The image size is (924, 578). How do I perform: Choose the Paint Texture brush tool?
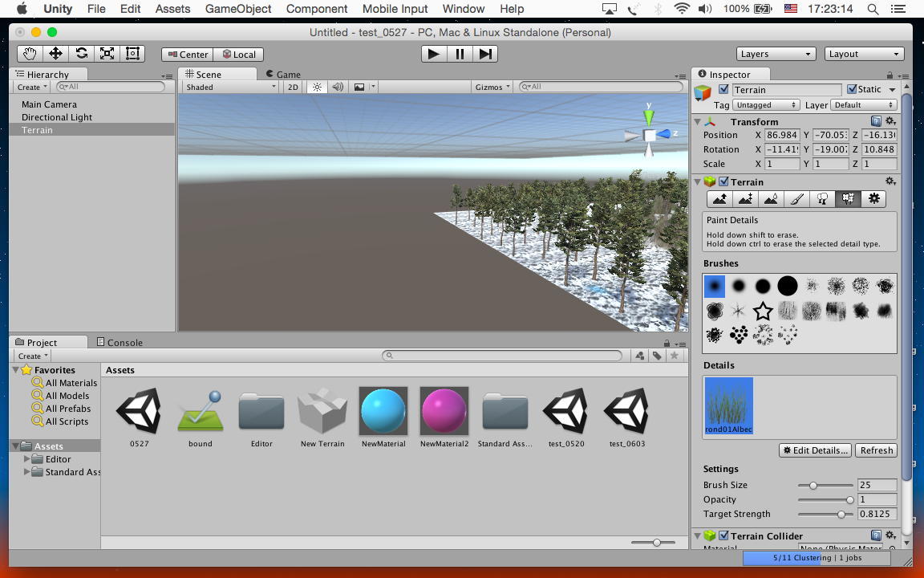point(796,199)
